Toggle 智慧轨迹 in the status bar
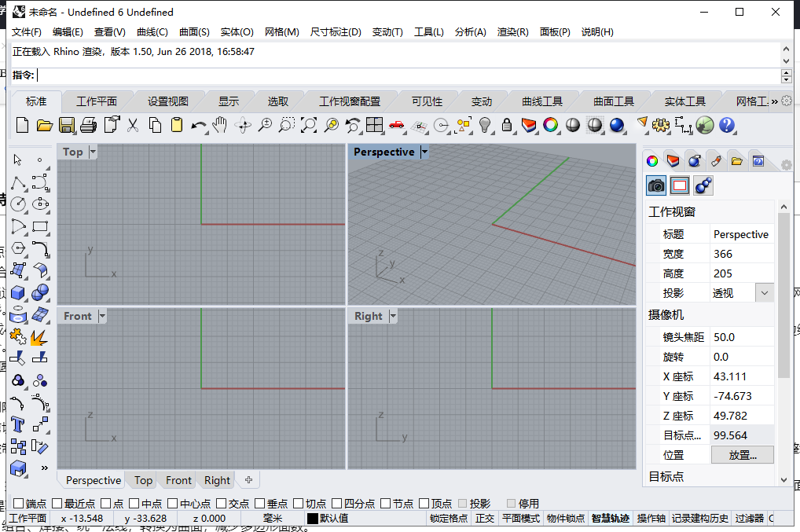The height and width of the screenshot is (532, 800). point(610,518)
